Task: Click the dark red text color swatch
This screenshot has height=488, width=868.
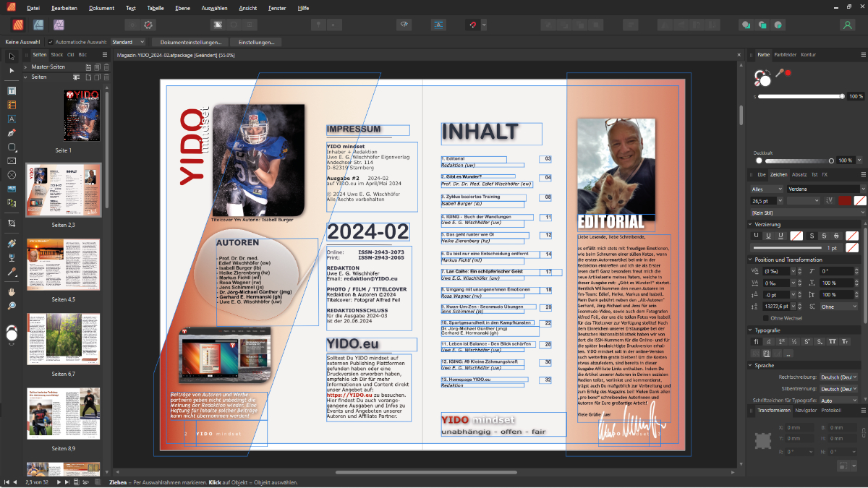Action: click(x=845, y=200)
